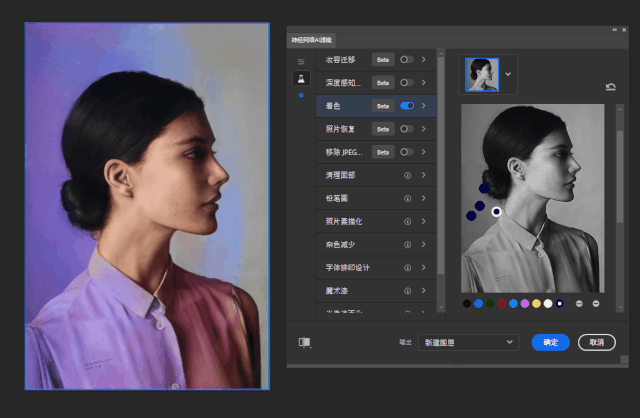Pick the purple color swatch

coord(524,303)
